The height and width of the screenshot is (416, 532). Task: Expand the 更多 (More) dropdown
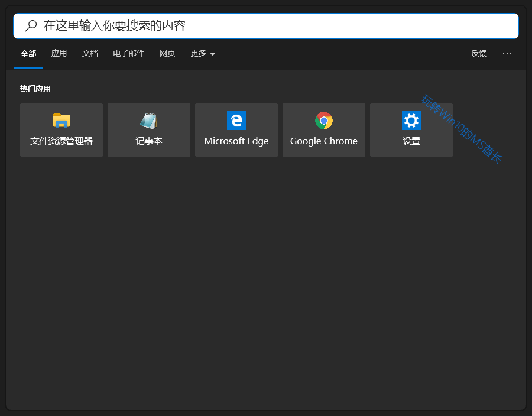pos(203,53)
